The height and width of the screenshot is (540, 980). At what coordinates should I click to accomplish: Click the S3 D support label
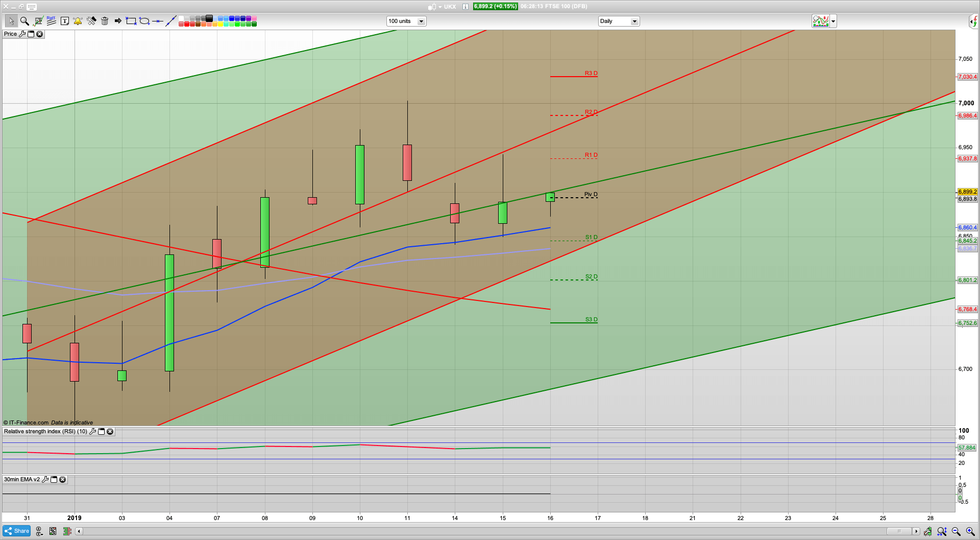(x=591, y=319)
